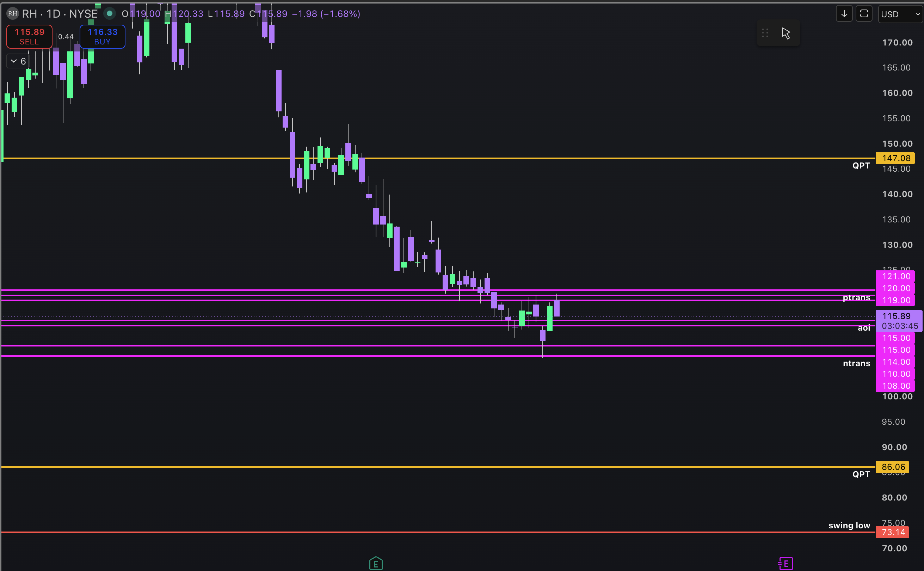Open the USD currency dropdown
This screenshot has width=924, height=571.
900,14
